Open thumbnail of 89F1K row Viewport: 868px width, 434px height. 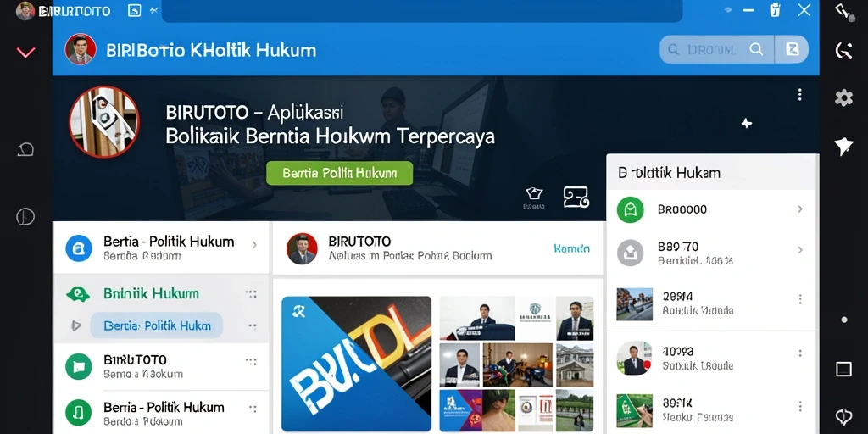tap(634, 411)
